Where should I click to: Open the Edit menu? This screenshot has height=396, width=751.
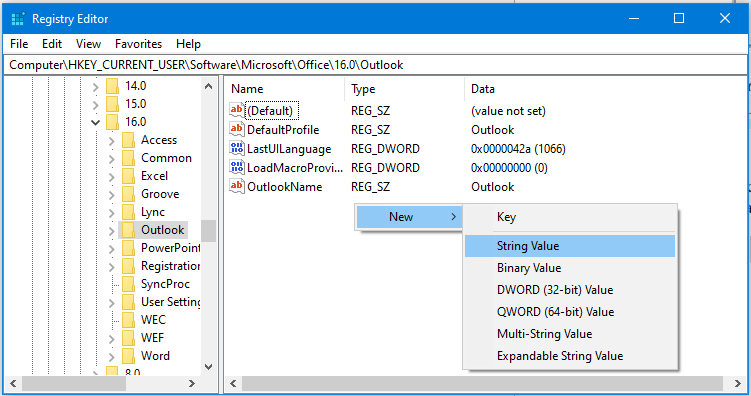pyautogui.click(x=52, y=44)
